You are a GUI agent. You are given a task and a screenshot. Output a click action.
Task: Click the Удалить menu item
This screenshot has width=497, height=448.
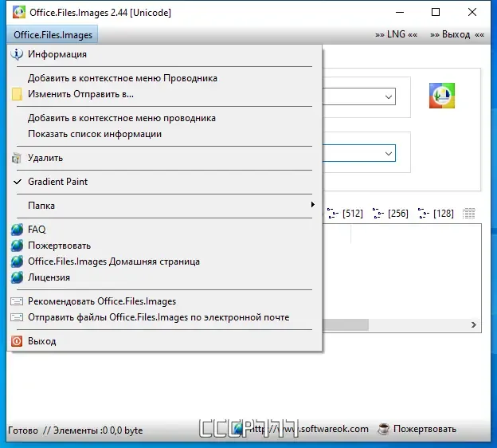pyautogui.click(x=164, y=158)
